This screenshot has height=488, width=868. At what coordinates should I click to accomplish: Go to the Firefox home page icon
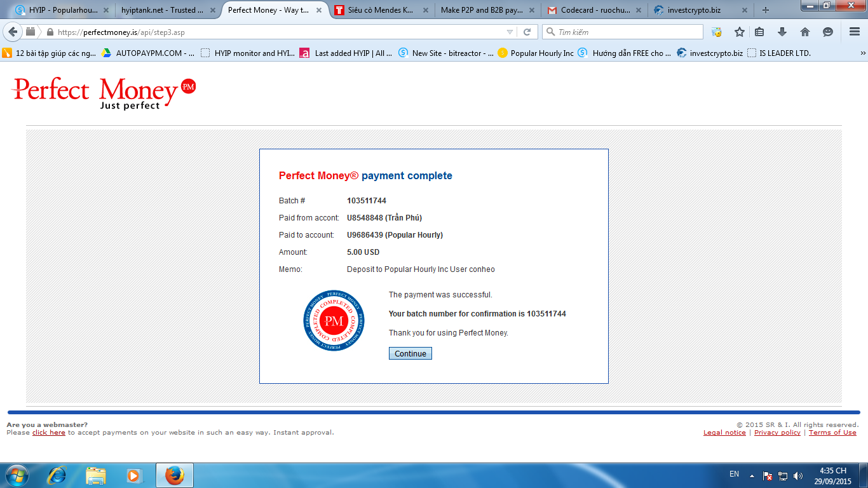805,32
